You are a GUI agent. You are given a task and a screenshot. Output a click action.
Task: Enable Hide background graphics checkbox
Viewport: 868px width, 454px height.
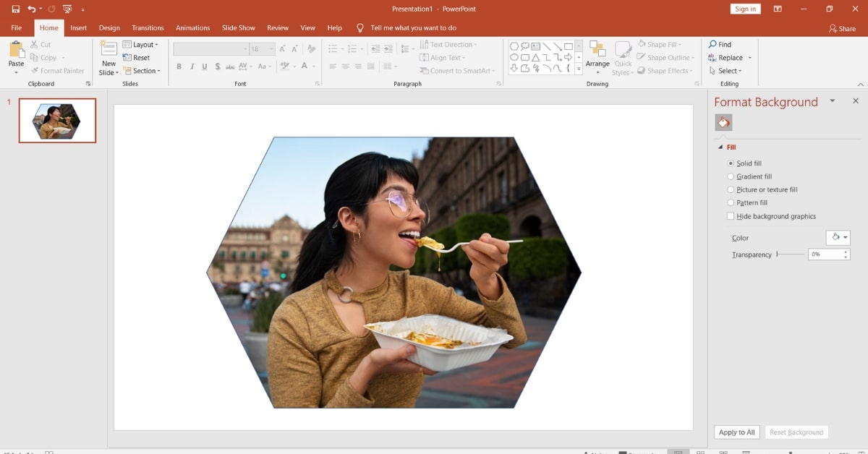coord(731,216)
